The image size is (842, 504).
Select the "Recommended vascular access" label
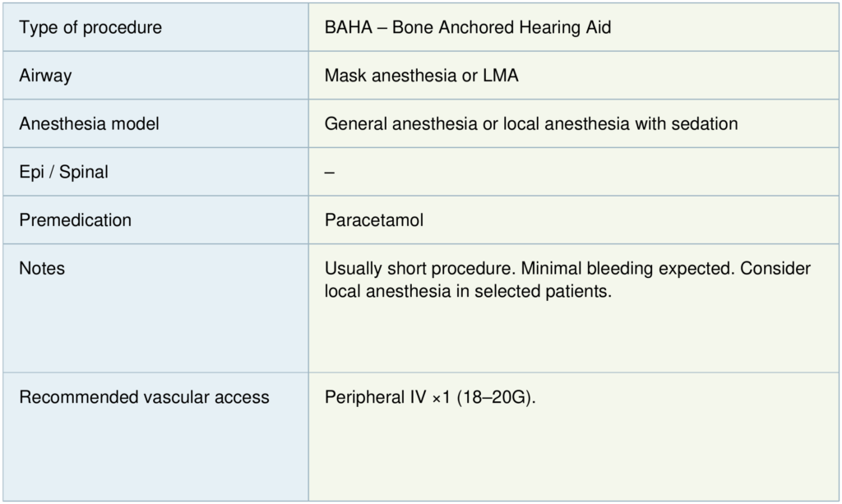144,397
